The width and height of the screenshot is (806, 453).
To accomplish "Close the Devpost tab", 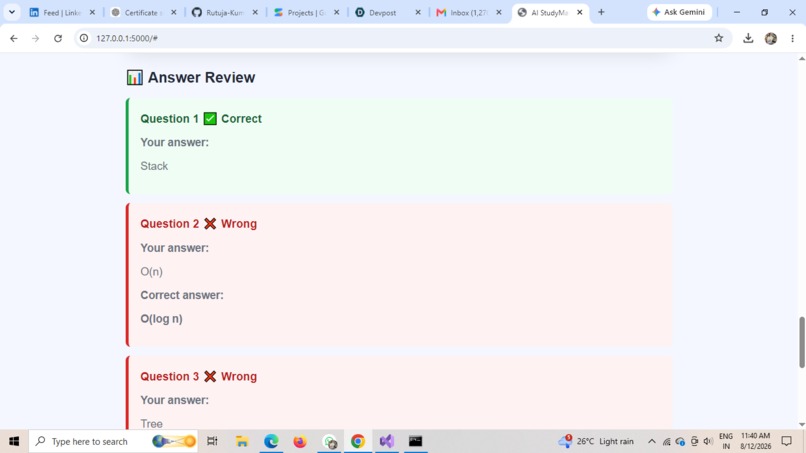I will [x=418, y=12].
